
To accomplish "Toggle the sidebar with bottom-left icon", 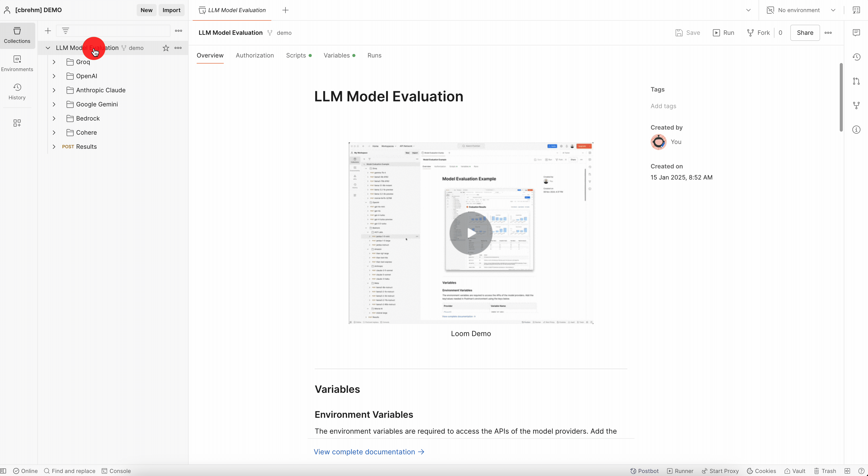I will click(x=3, y=471).
